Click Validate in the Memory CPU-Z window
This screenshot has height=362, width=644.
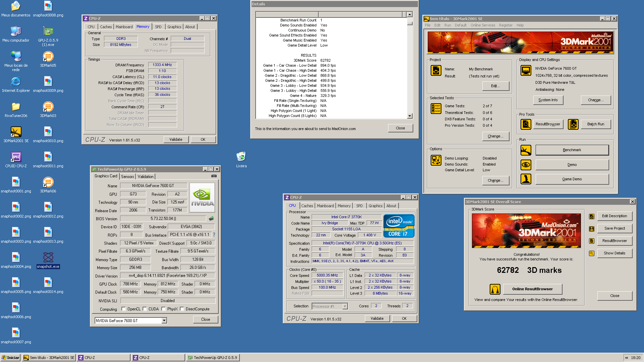(x=176, y=140)
